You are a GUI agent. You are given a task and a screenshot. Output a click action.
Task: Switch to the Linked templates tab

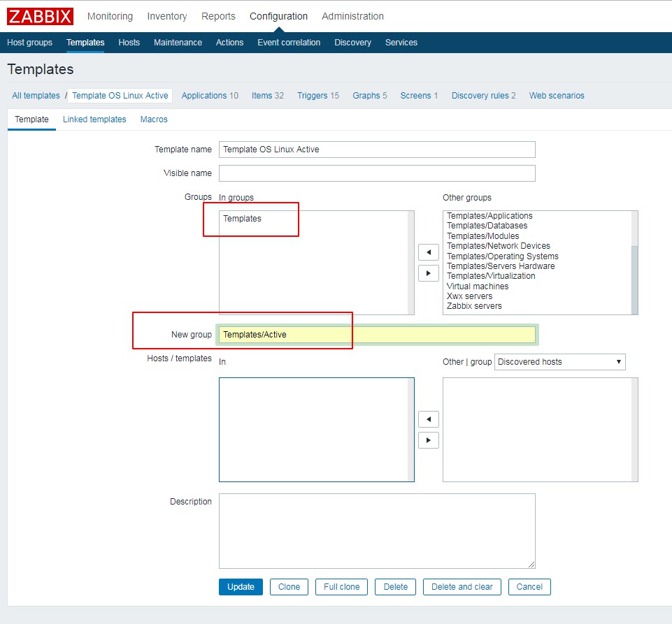pos(94,119)
